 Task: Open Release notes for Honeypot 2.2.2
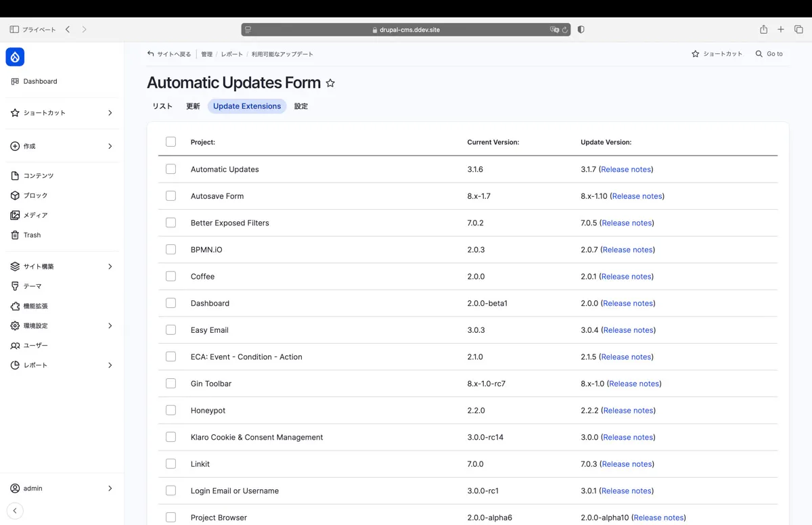tap(627, 411)
